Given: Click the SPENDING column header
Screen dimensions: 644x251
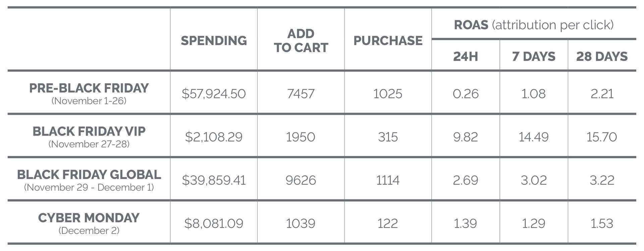Looking at the screenshot, I should 214,41.
